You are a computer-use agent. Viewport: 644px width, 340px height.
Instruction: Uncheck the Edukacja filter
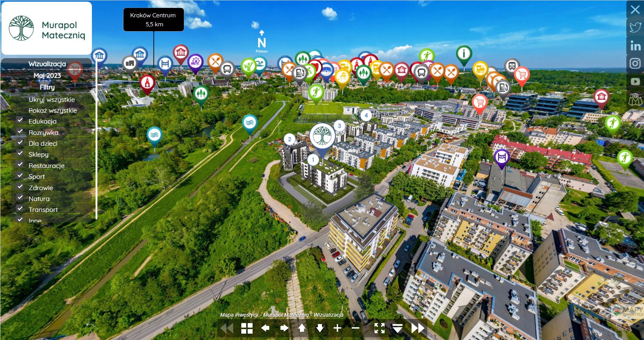click(20, 120)
